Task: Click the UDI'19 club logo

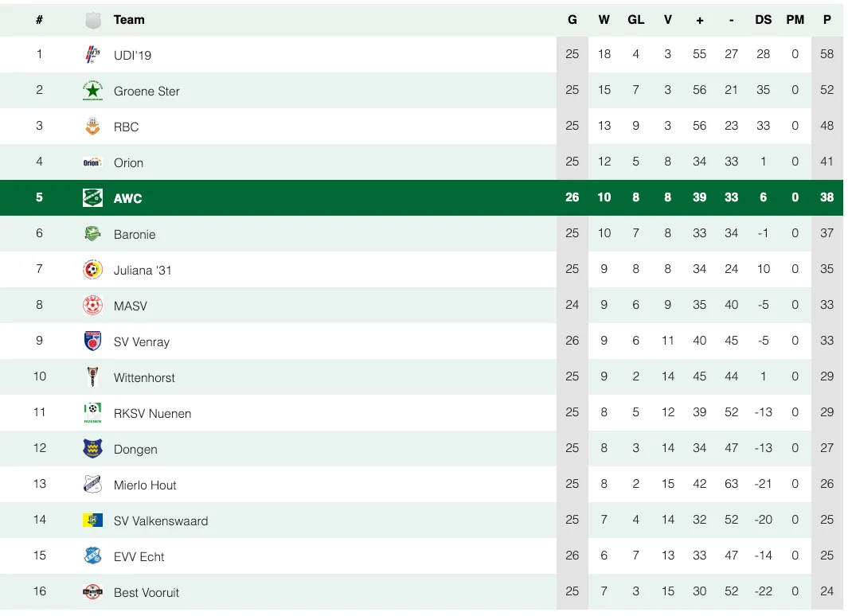Action: [x=93, y=55]
